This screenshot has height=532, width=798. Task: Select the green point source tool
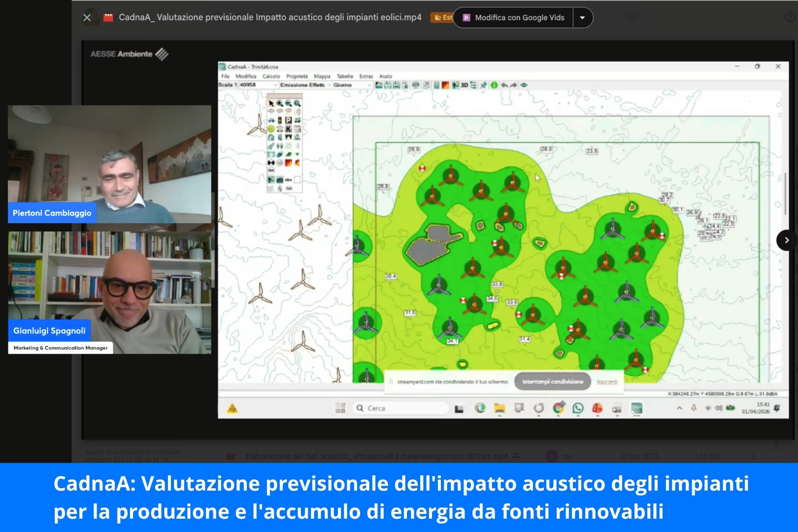pyautogui.click(x=271, y=129)
